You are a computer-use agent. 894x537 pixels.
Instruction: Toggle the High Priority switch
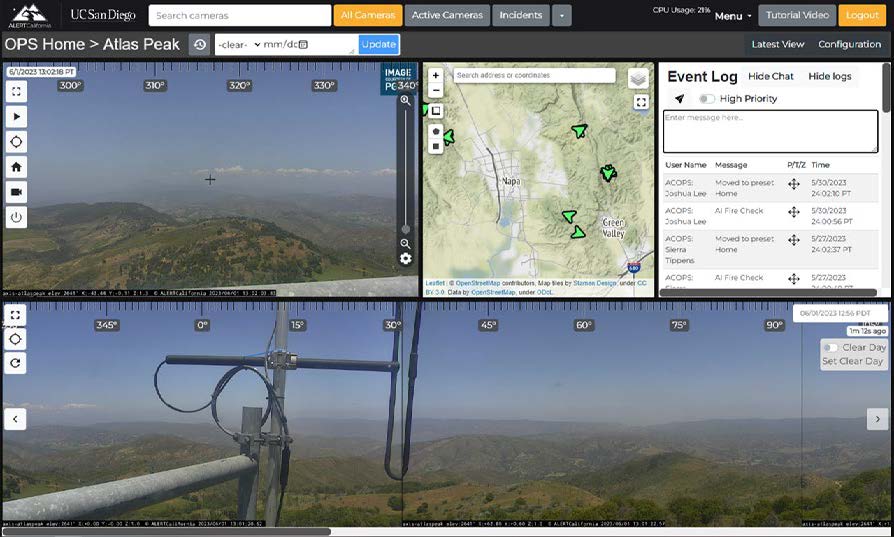pyautogui.click(x=707, y=99)
